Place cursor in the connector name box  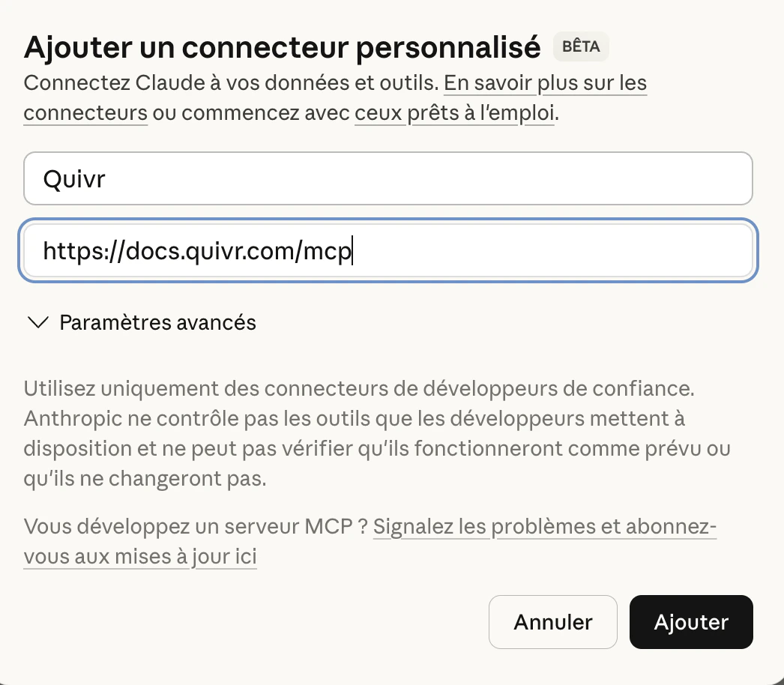(388, 178)
